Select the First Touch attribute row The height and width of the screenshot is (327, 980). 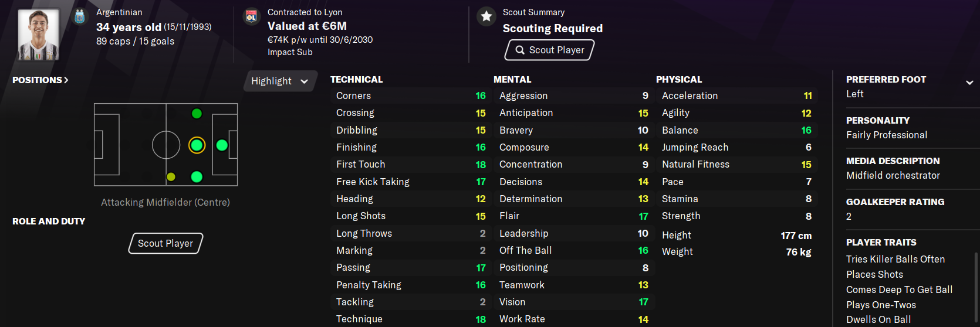tap(410, 165)
